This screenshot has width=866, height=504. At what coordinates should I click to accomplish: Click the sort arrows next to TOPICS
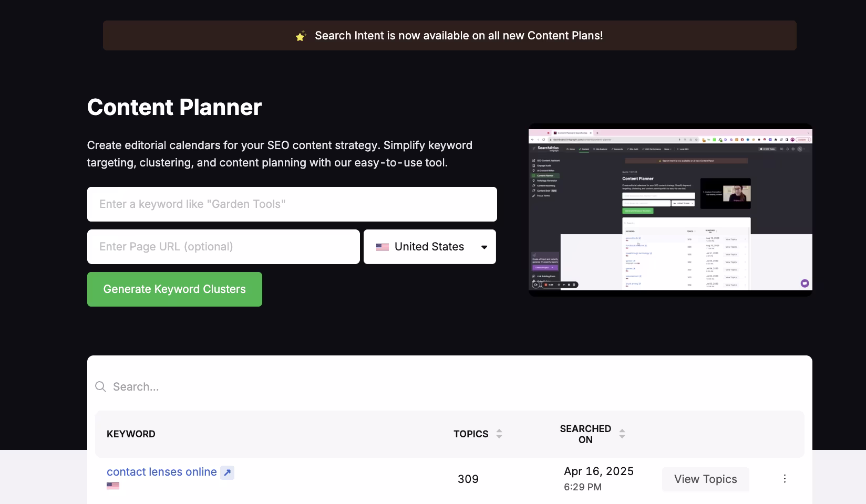[498, 434]
